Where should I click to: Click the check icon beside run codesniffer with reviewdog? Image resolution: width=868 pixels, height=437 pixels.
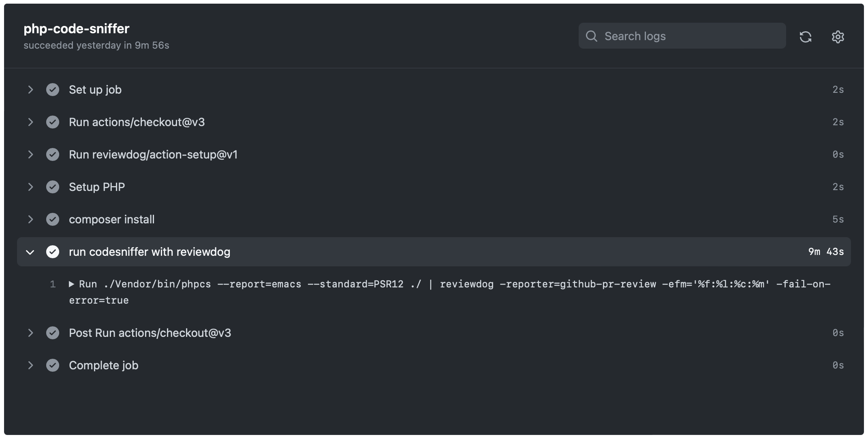pos(53,252)
